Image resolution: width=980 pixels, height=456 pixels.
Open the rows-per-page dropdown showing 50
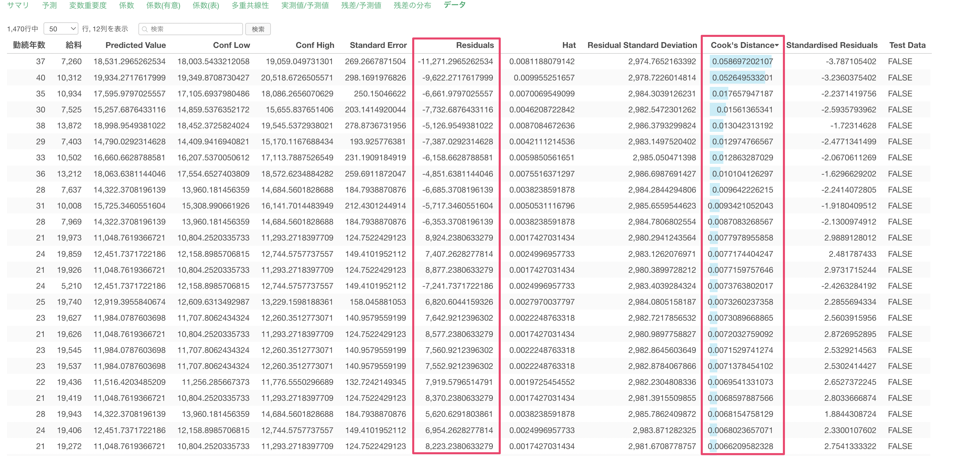point(61,29)
